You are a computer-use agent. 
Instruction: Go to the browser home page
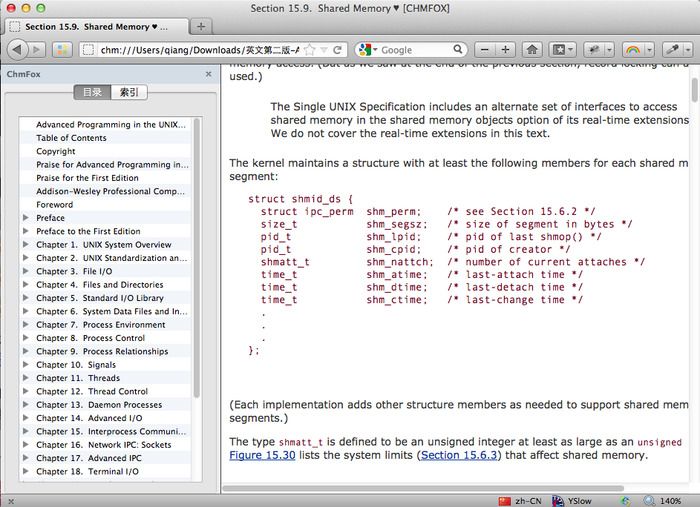pos(532,49)
